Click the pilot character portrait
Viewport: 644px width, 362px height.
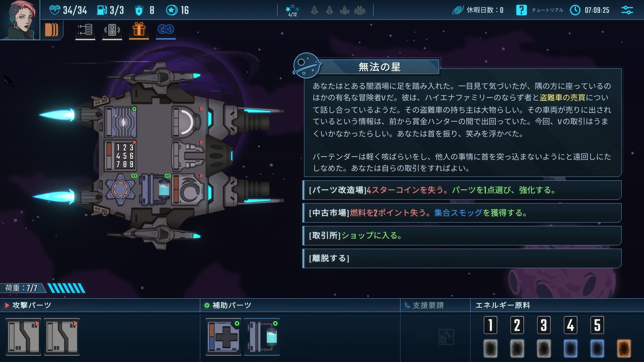tap(20, 20)
